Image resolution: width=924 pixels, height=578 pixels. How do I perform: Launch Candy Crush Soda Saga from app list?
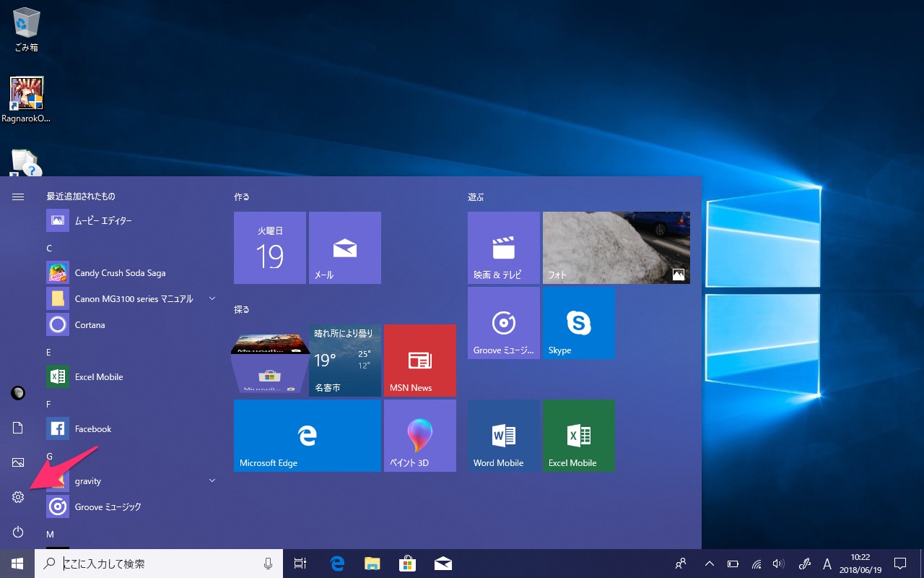(x=131, y=273)
